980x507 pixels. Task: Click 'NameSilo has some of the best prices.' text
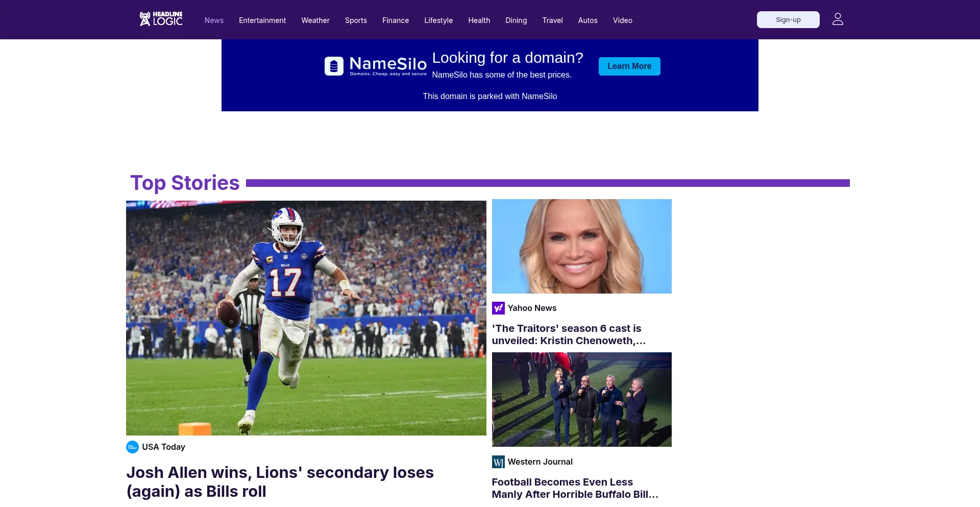502,75
